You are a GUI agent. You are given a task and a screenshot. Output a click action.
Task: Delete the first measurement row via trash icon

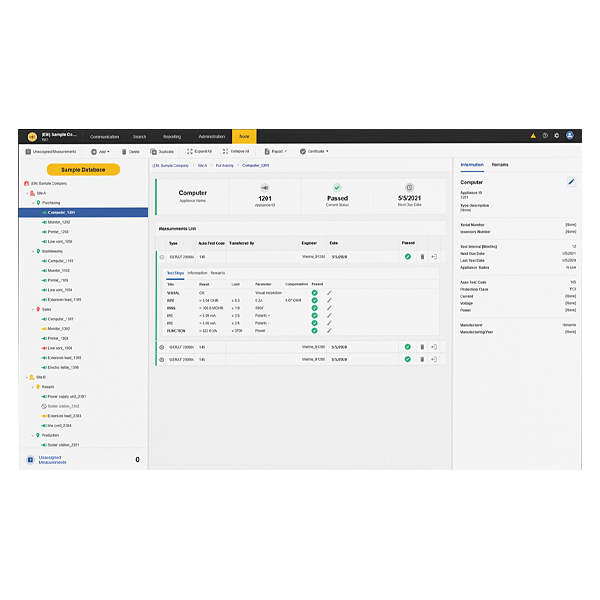pos(422,257)
